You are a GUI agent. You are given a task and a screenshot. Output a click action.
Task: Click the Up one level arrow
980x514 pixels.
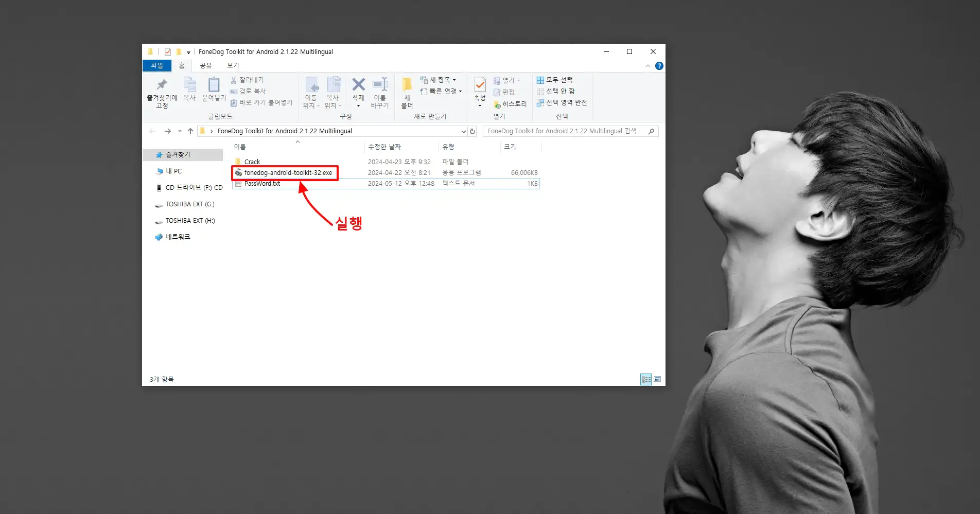(x=190, y=131)
